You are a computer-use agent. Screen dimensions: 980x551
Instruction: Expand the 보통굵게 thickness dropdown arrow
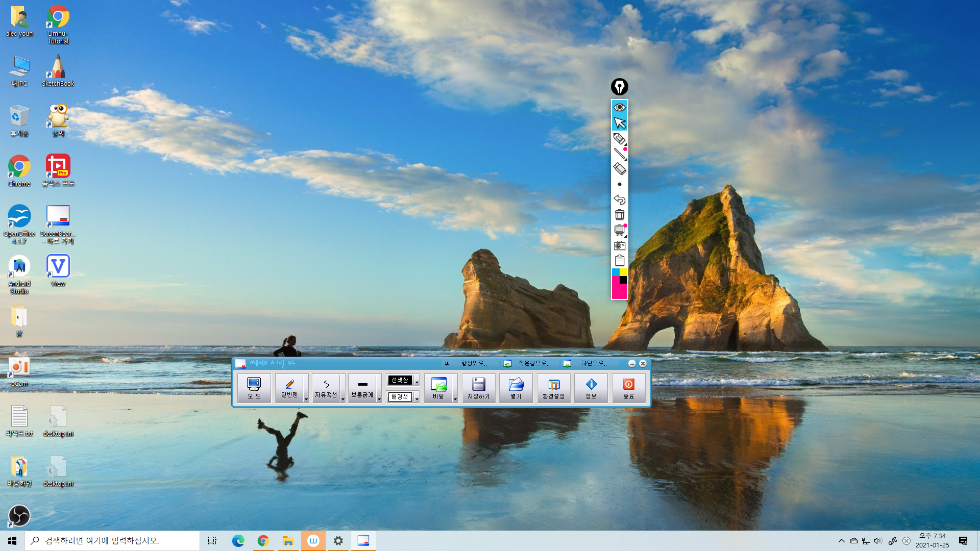[x=379, y=399]
